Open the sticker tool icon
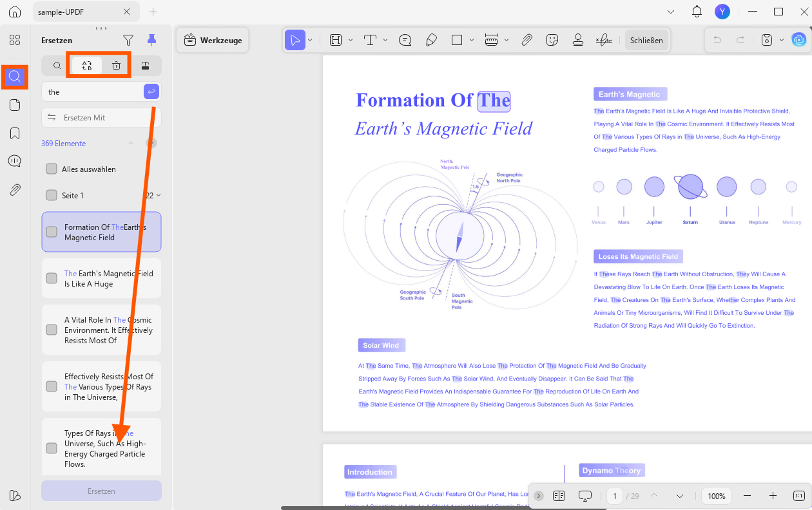Image resolution: width=812 pixels, height=510 pixels. tap(552, 40)
